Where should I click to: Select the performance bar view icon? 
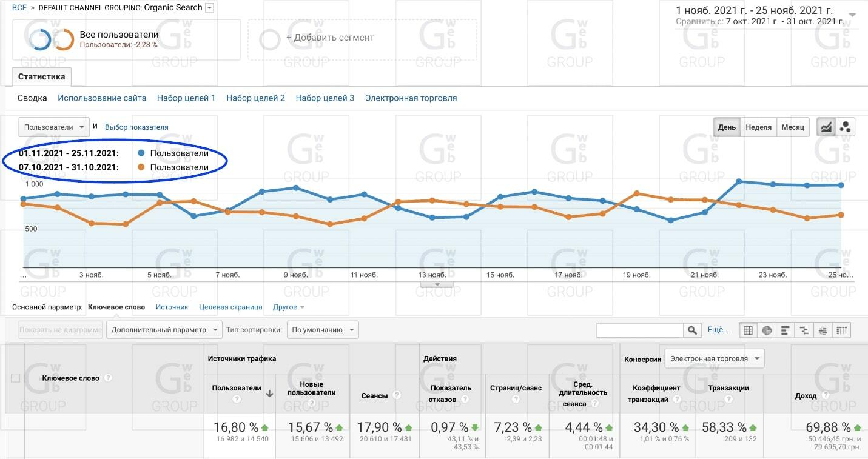786,330
